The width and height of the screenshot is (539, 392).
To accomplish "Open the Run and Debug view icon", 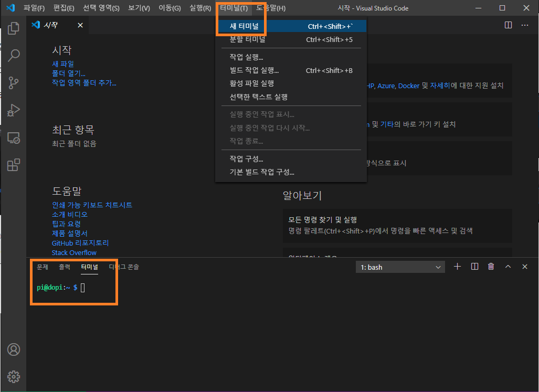I will tap(14, 110).
